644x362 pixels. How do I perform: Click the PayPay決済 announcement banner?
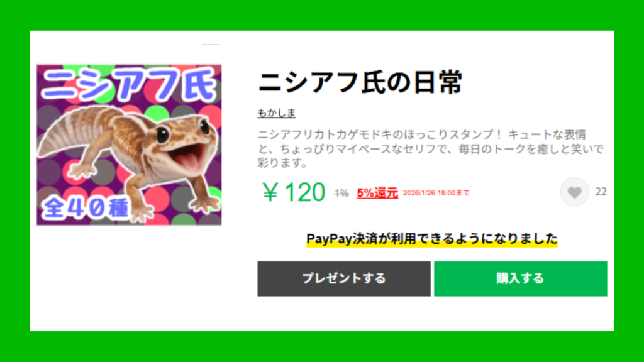[431, 239]
